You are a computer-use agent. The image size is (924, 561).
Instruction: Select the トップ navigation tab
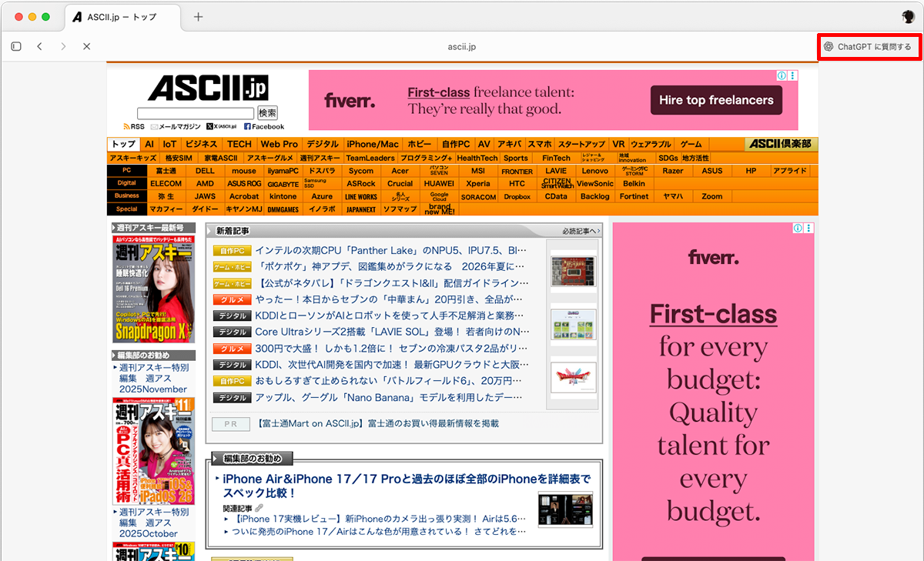pyautogui.click(x=123, y=144)
